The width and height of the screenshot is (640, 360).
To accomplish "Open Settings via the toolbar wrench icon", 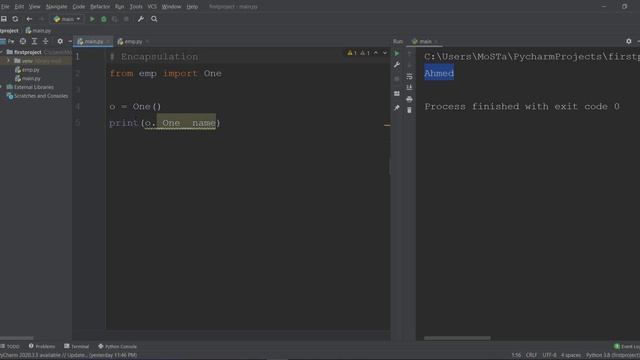I will point(140,19).
